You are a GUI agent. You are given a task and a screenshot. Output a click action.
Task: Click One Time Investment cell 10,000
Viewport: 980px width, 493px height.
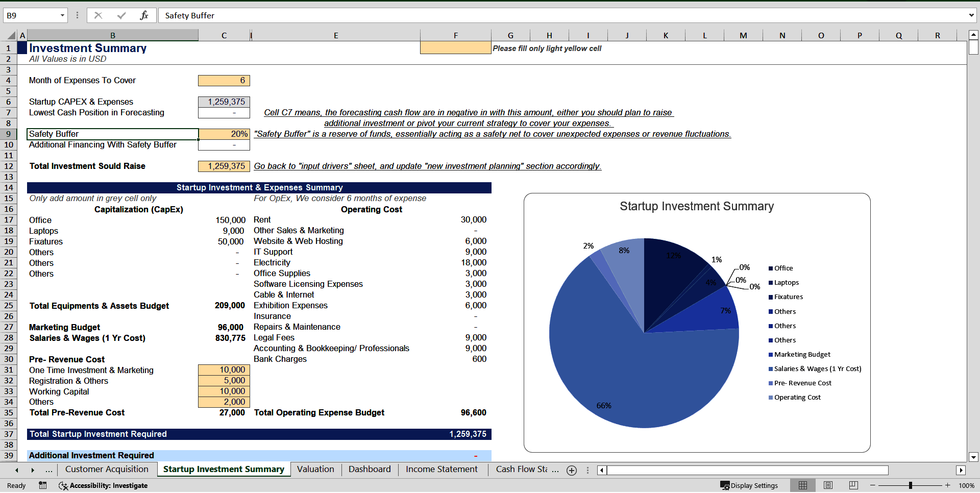224,369
